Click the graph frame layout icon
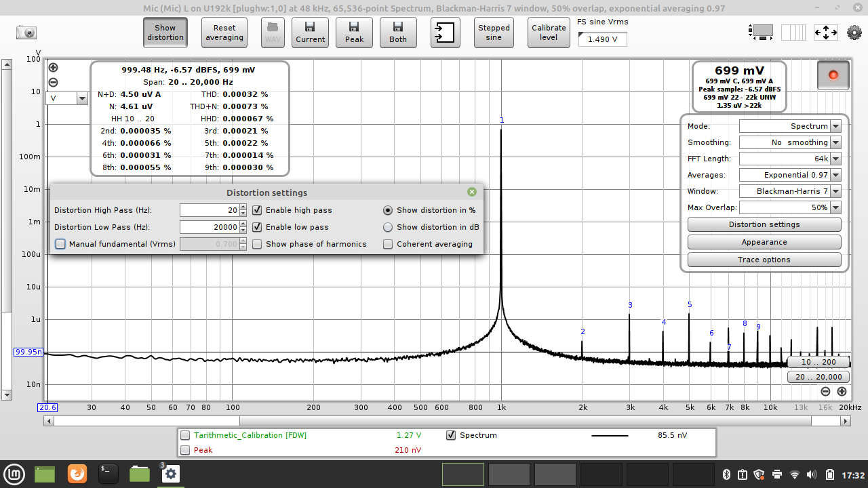 pos(793,32)
